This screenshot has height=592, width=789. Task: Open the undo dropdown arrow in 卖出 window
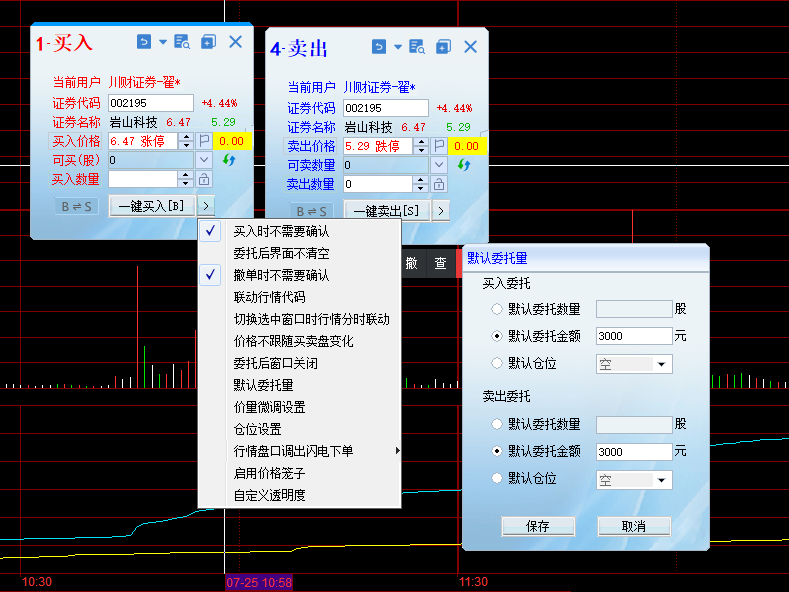398,47
